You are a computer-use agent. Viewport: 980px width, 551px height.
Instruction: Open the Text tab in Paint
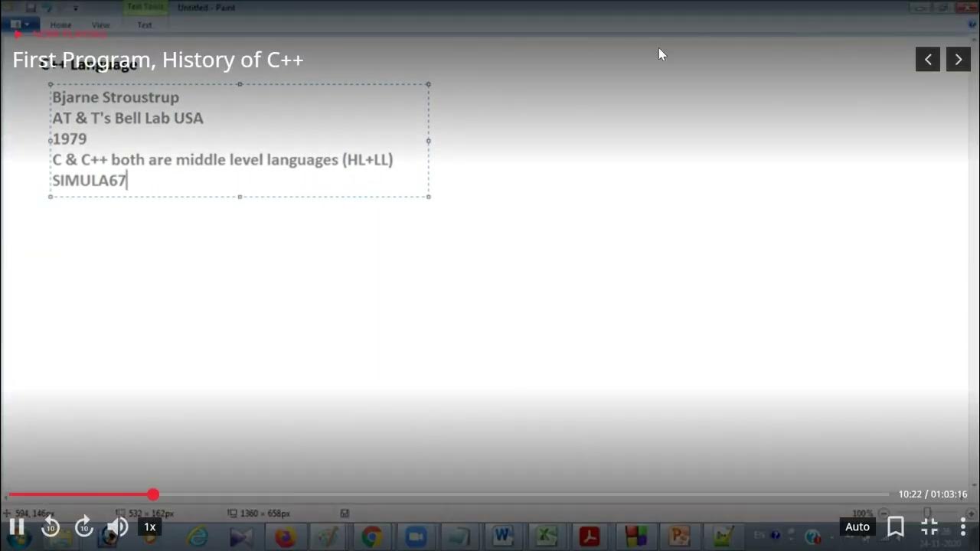[144, 25]
